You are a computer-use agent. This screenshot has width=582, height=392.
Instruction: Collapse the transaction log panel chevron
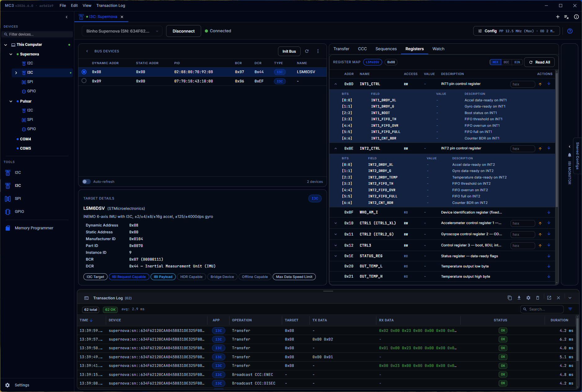click(570, 298)
